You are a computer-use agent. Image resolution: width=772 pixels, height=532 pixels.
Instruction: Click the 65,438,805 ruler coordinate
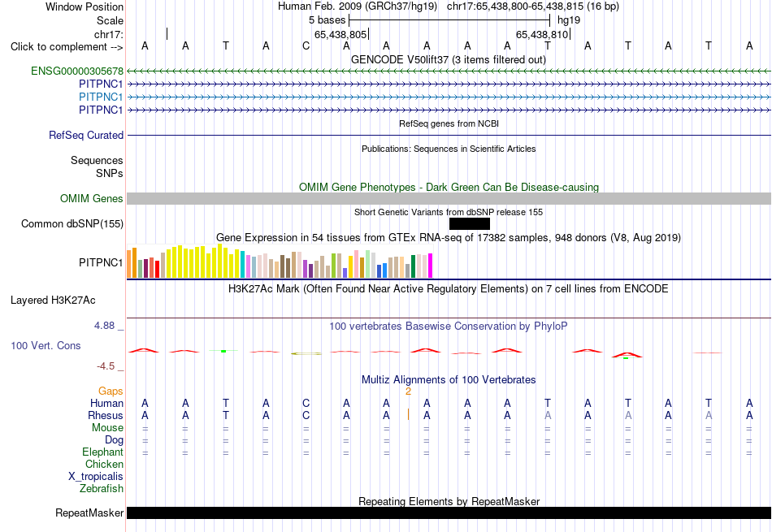coord(340,34)
